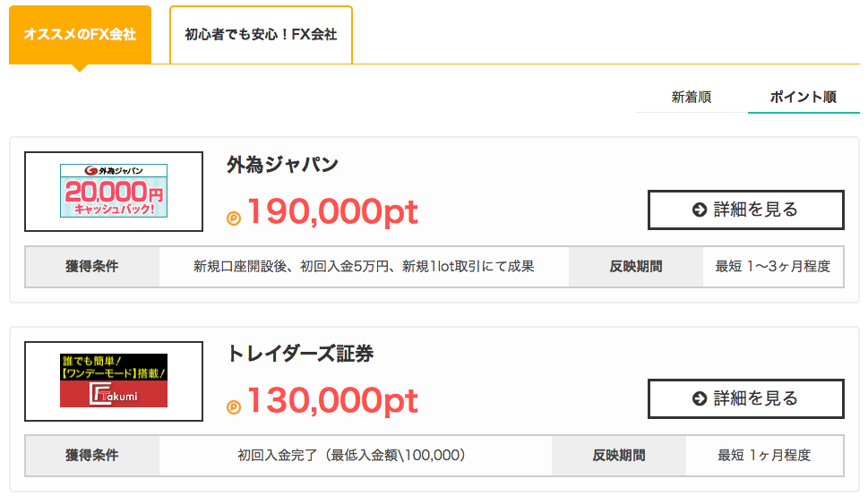This screenshot has height=496, width=868.
Task: Open トレイダーズ証券 Takumi banner thumbnail
Action: (114, 381)
